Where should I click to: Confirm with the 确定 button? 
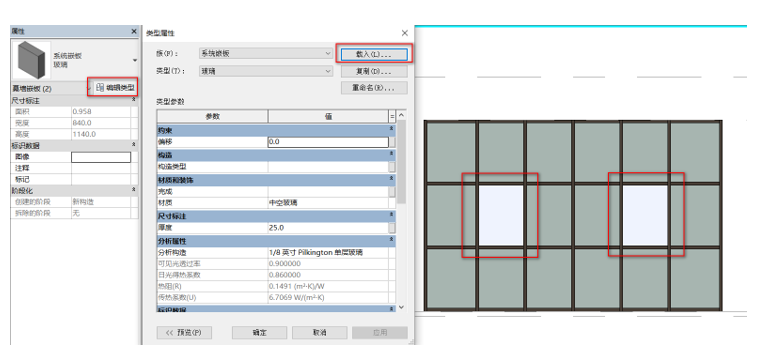259,333
